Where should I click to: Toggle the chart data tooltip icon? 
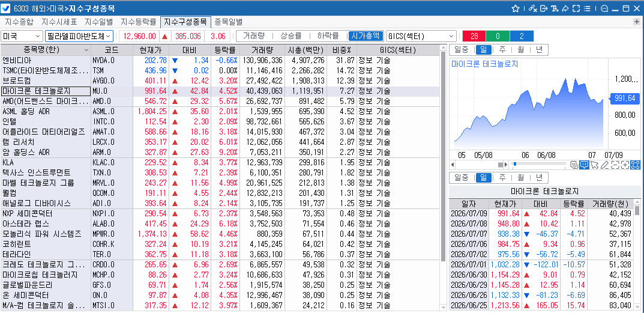click(x=584, y=165)
